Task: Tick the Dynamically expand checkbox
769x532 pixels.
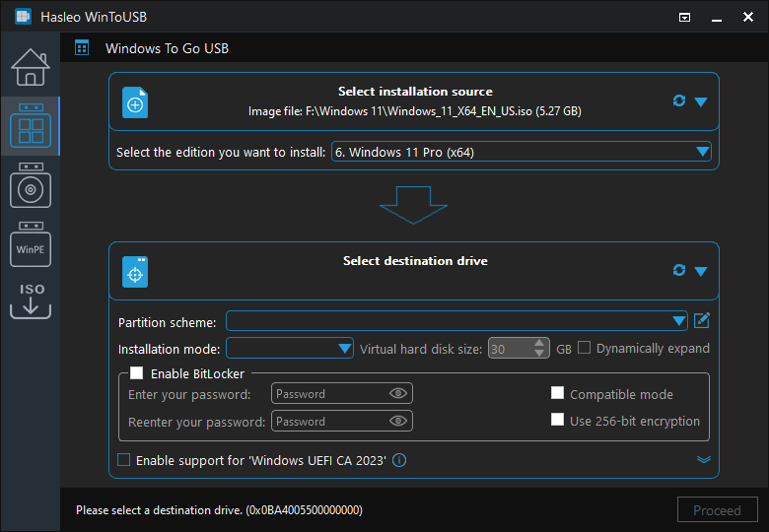Action: tap(584, 348)
